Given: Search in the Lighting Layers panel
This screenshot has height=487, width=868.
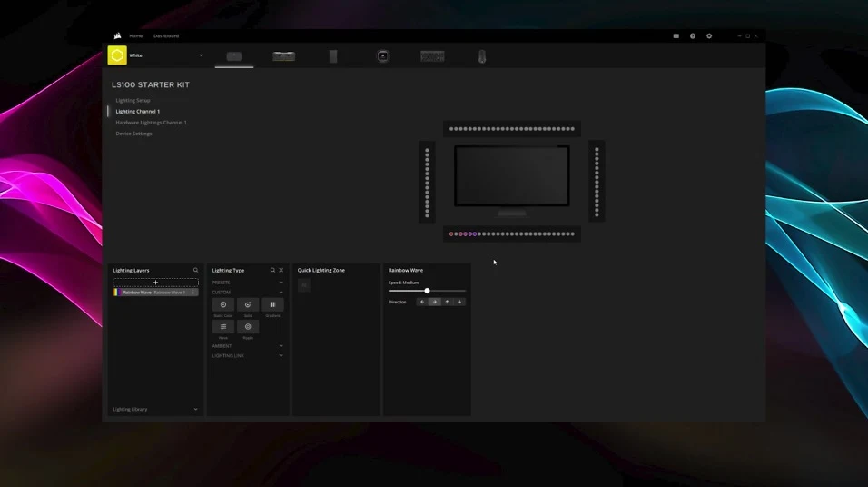Looking at the screenshot, I should pos(195,271).
